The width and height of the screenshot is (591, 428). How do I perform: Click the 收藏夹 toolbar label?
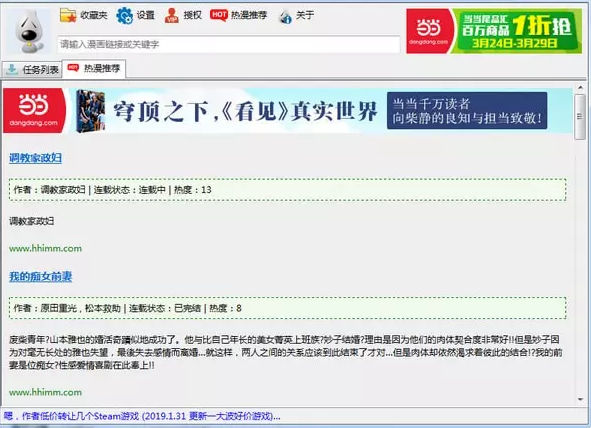click(x=93, y=15)
